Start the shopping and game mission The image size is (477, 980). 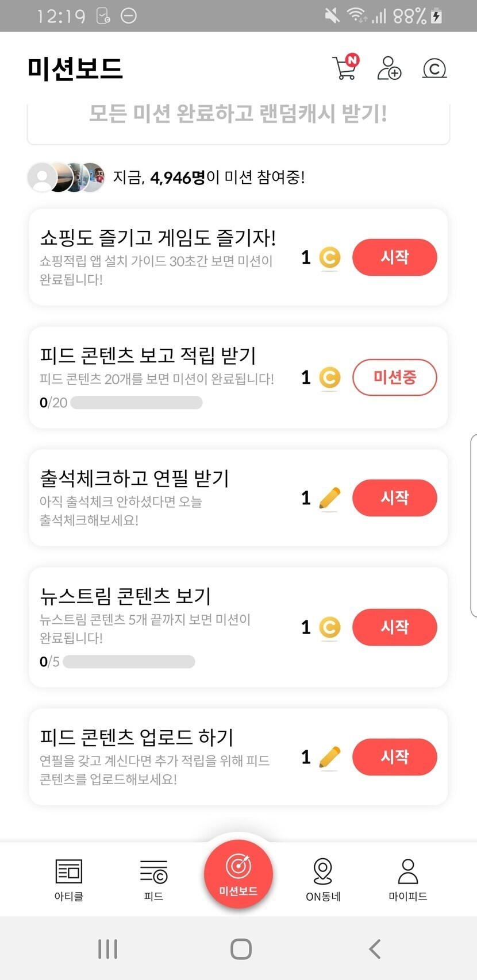point(394,257)
